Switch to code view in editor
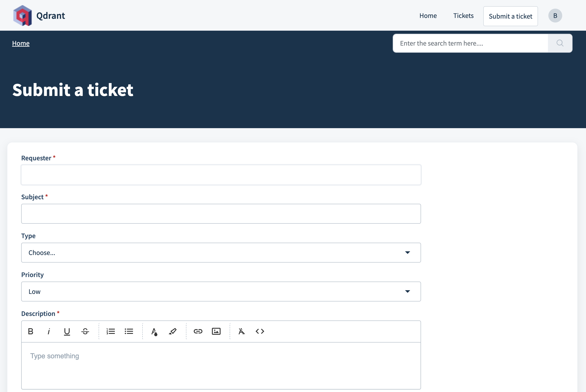Image resolution: width=586 pixels, height=392 pixels. pyautogui.click(x=260, y=331)
